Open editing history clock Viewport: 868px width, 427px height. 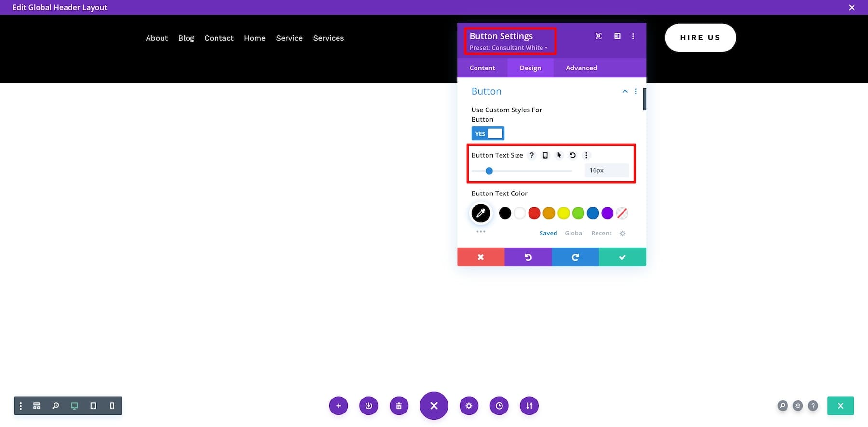tap(499, 406)
